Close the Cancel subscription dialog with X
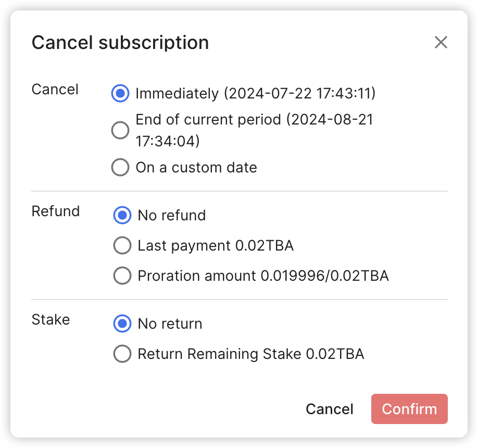Screen dimensions: 478x448 (x=441, y=42)
